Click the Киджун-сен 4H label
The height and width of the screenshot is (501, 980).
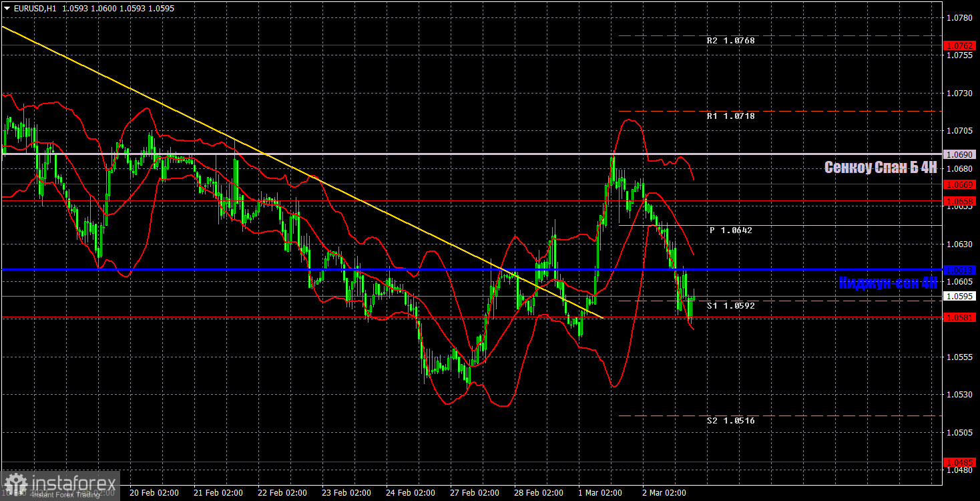(x=888, y=283)
